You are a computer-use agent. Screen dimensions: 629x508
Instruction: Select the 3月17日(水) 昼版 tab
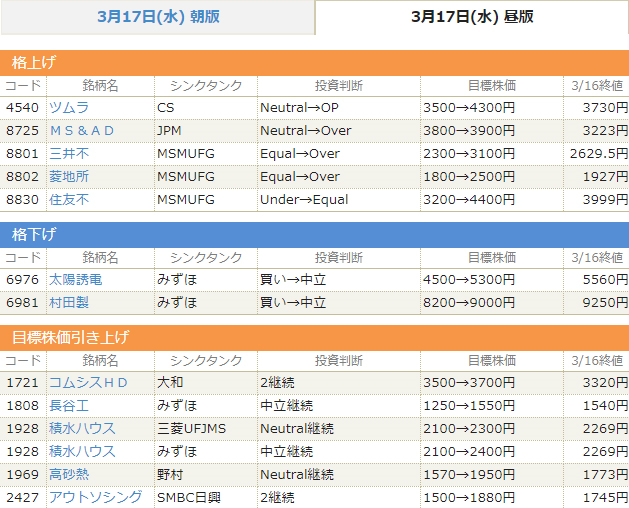click(x=472, y=17)
